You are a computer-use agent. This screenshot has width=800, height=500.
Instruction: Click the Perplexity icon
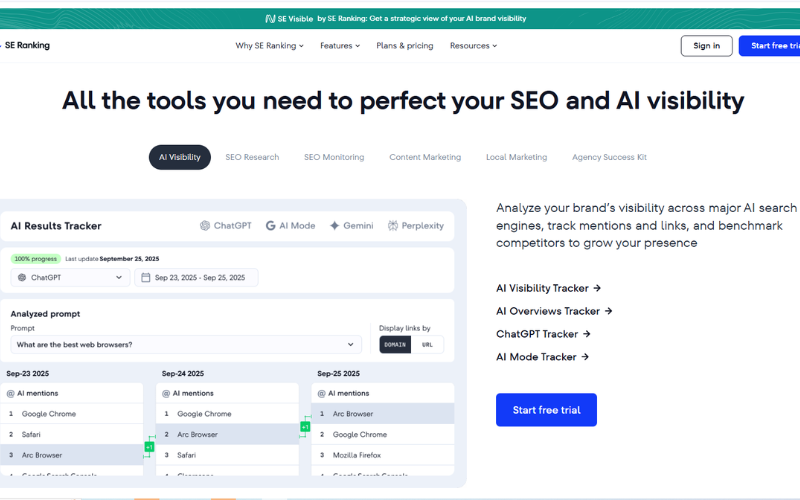tap(393, 226)
